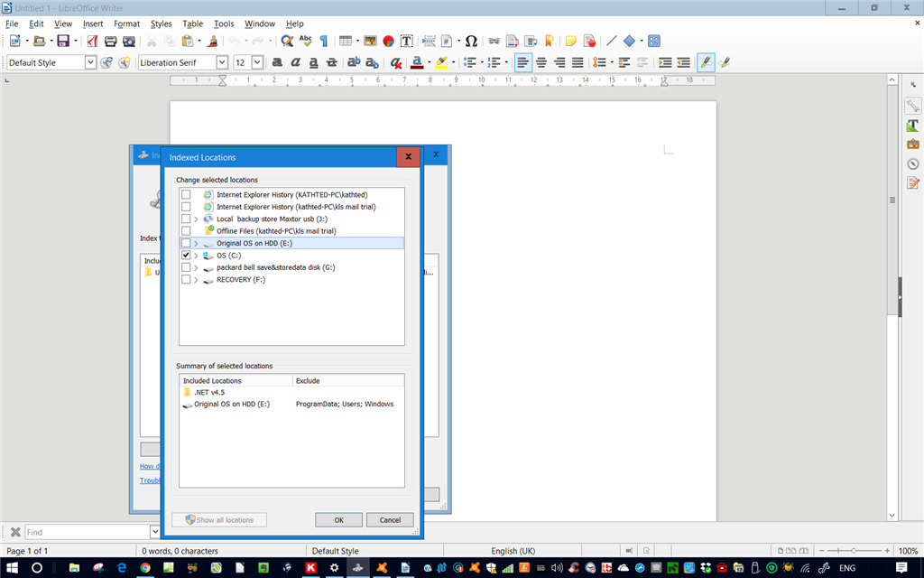Open the Format menu
Viewport: 924px width, 578px height.
126,23
